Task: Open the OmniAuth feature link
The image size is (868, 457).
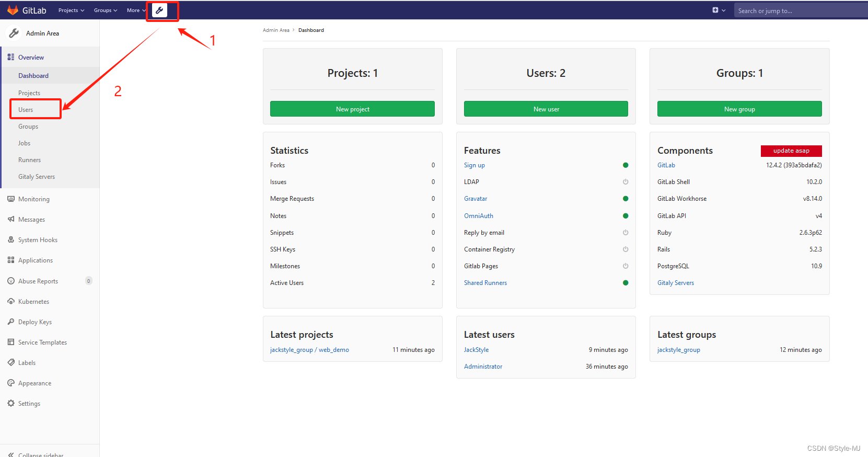Action: click(x=479, y=216)
